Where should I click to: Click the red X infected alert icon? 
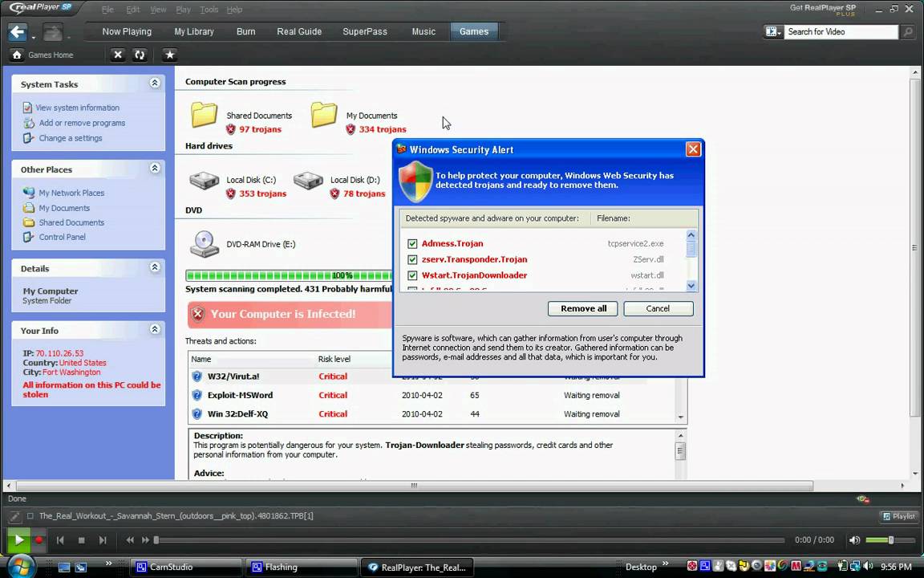198,315
